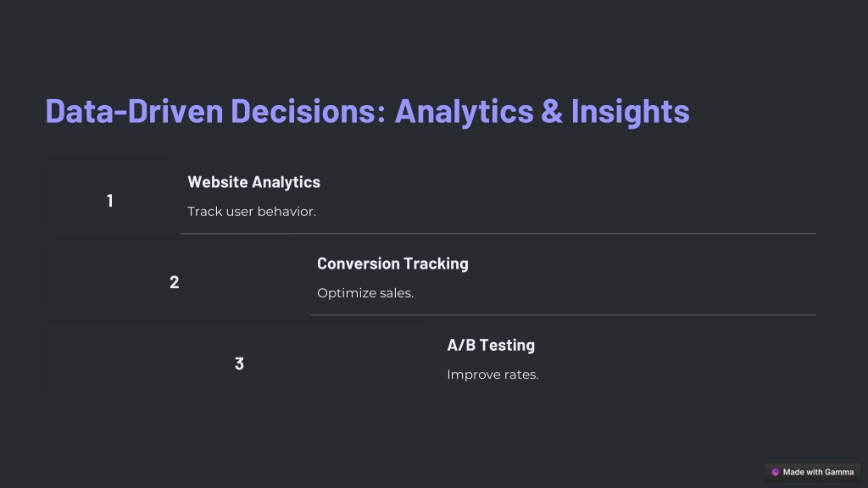
Task: Open the Made with Gamma badge
Action: (813, 472)
